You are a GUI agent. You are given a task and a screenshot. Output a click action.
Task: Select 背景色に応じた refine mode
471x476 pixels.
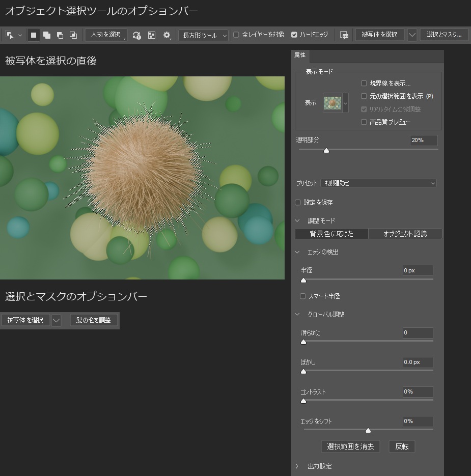(x=331, y=234)
